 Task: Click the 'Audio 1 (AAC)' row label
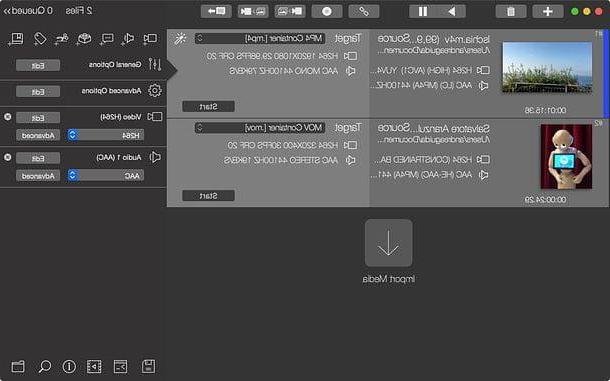pos(119,157)
